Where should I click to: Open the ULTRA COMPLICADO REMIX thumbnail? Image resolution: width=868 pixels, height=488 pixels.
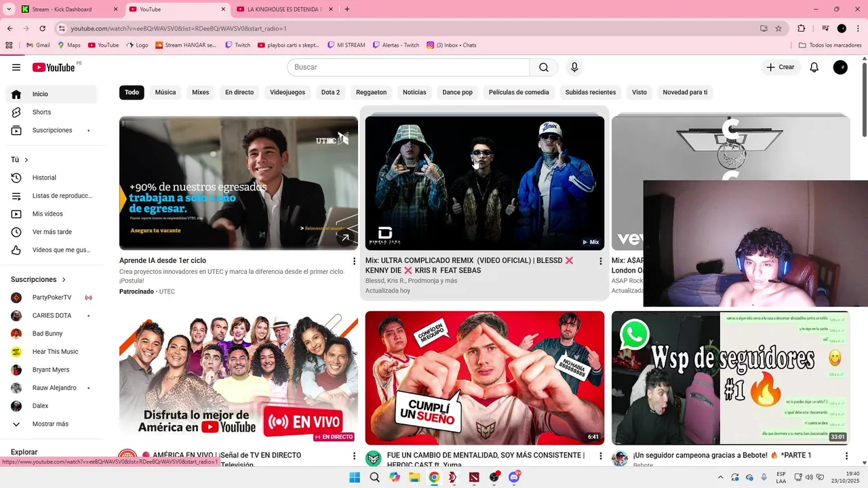click(x=485, y=183)
